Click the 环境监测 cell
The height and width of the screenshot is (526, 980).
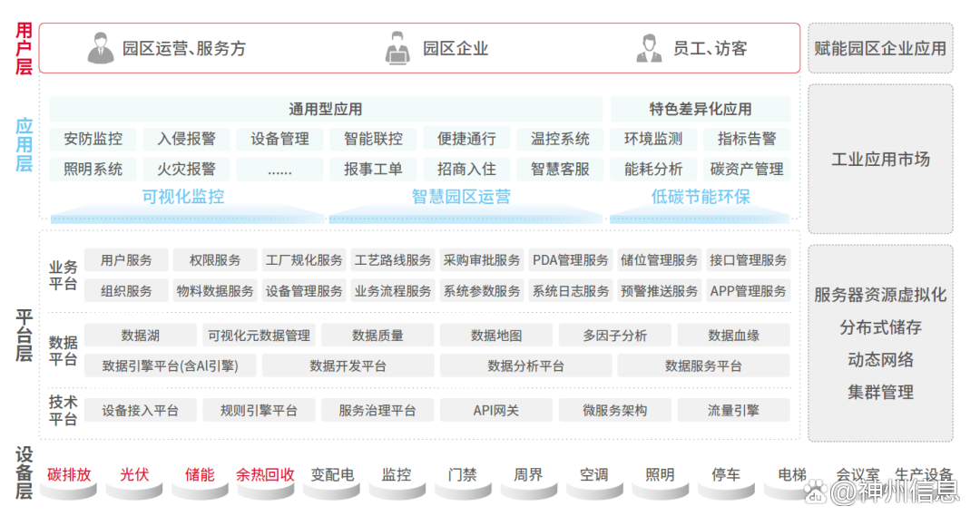(653, 139)
